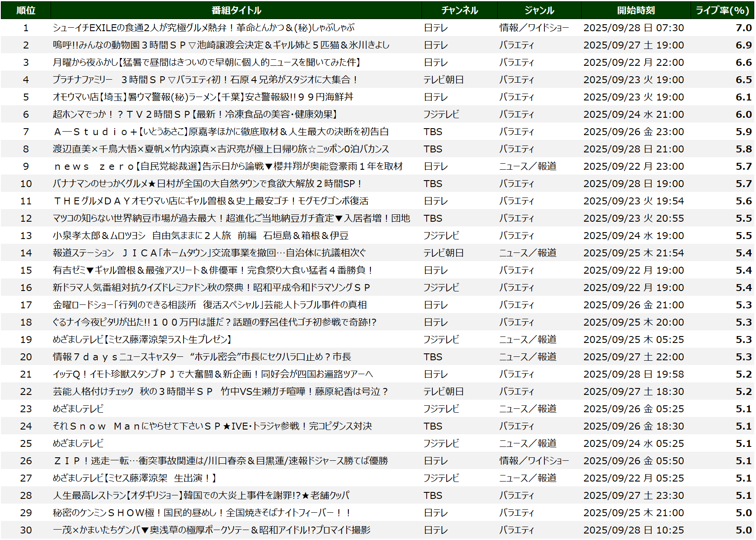Click the news zero program title
Screen dimensions: 756x540
tap(228, 166)
